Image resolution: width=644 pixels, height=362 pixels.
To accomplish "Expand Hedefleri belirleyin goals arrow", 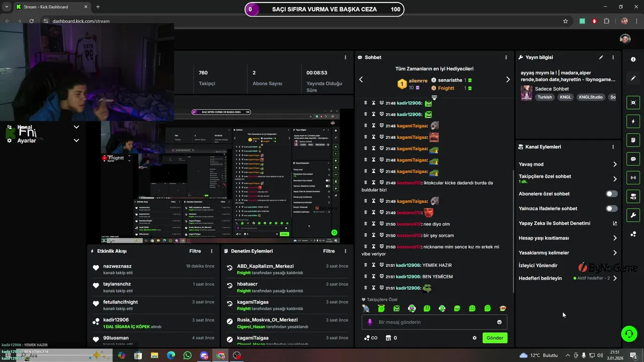I will [x=614, y=278].
